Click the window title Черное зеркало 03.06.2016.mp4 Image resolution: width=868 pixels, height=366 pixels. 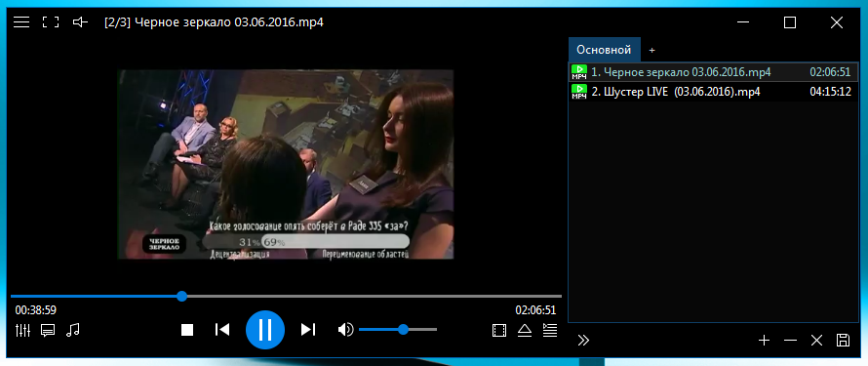coord(229,22)
